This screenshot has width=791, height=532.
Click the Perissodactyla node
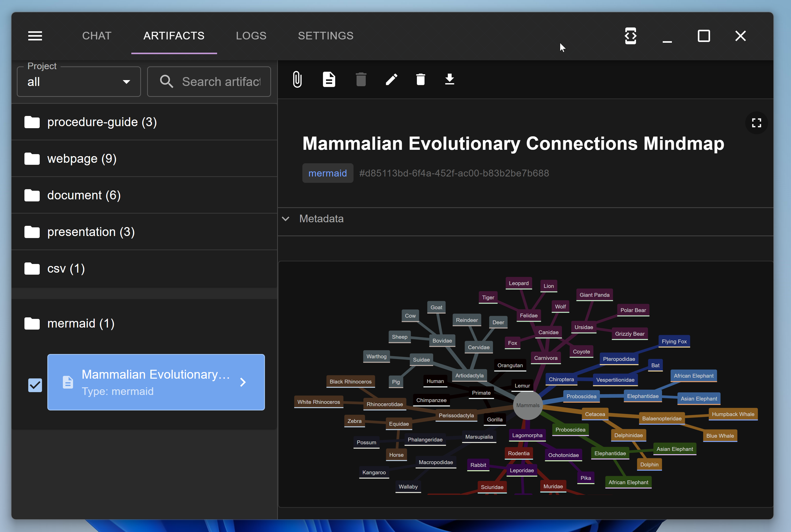(456, 416)
